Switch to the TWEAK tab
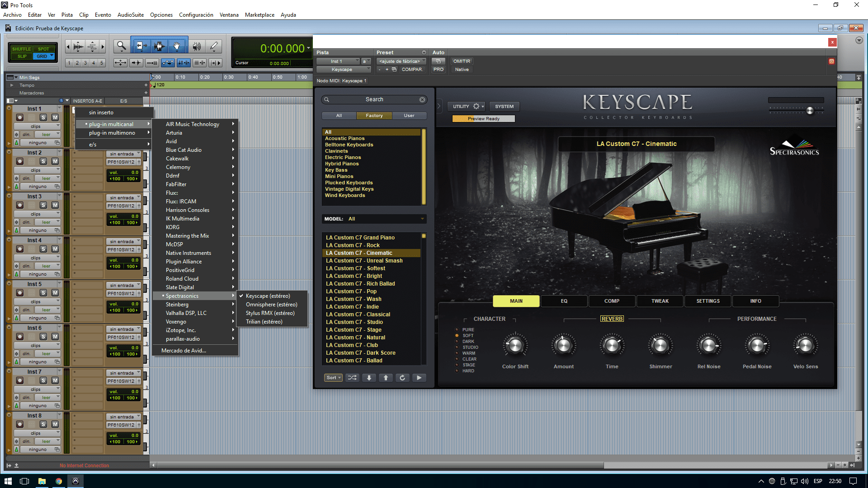868x488 pixels. pyautogui.click(x=660, y=301)
